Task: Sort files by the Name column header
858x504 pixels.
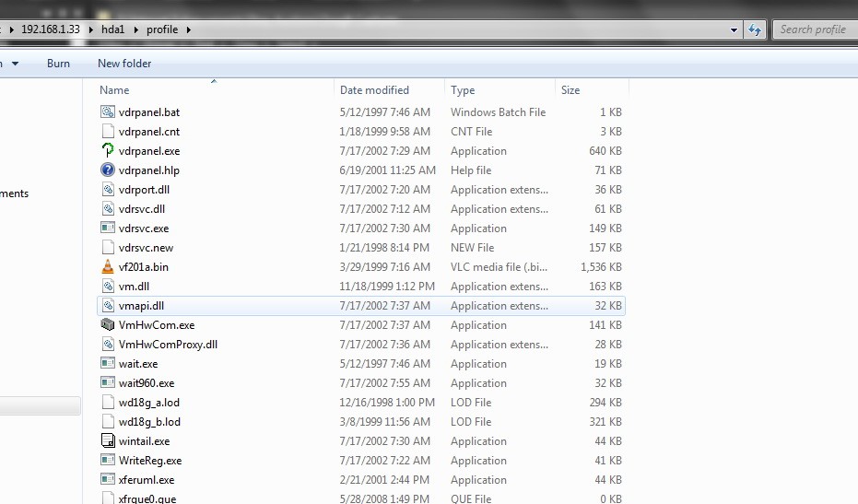Action: click(114, 90)
